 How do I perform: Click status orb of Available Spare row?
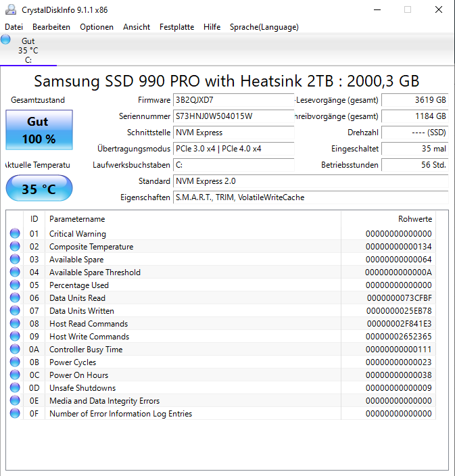(x=15, y=259)
